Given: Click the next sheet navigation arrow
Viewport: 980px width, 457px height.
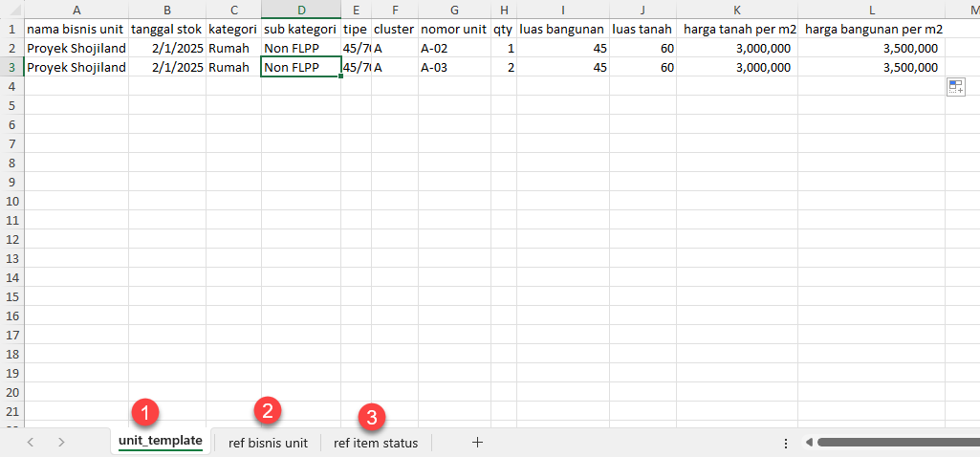Looking at the screenshot, I should (61, 443).
